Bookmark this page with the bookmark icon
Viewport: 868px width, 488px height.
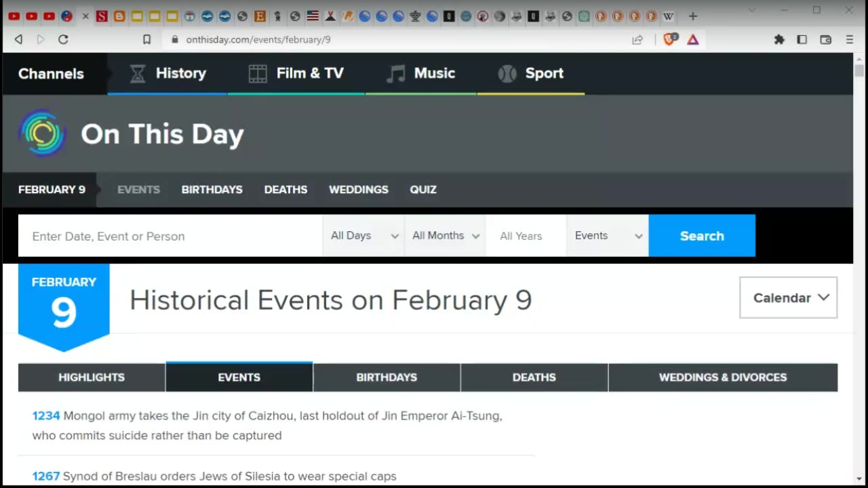point(146,40)
